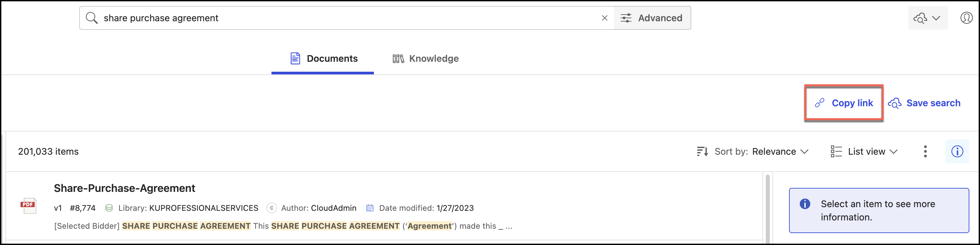Click in the search text field
Screen dimensions: 980x245
[x=342, y=18]
